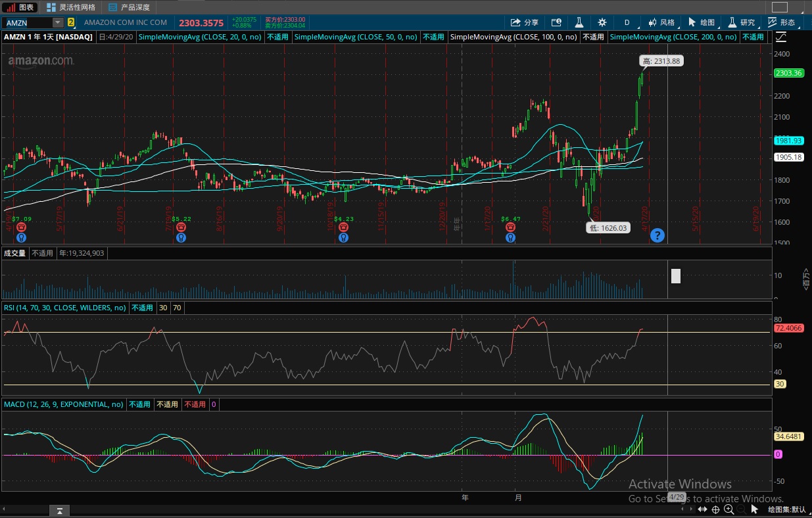Click the earnings phone icon under $7.09
Image resolution: width=812 pixels, height=518 pixels.
(22, 227)
